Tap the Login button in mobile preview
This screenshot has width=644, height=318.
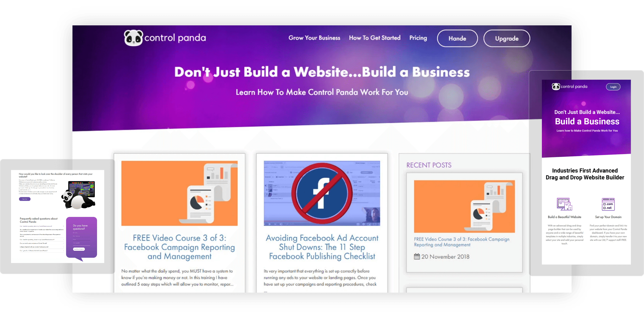[613, 87]
